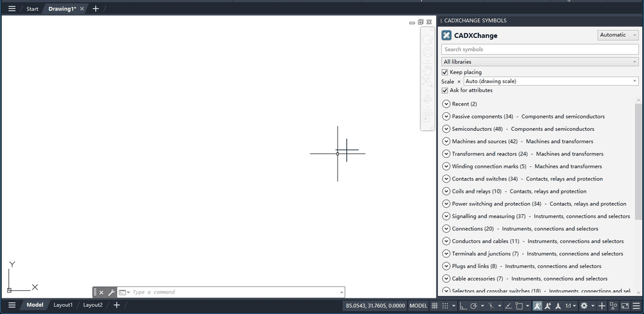
Task: Switch to the Start tab
Action: click(32, 8)
